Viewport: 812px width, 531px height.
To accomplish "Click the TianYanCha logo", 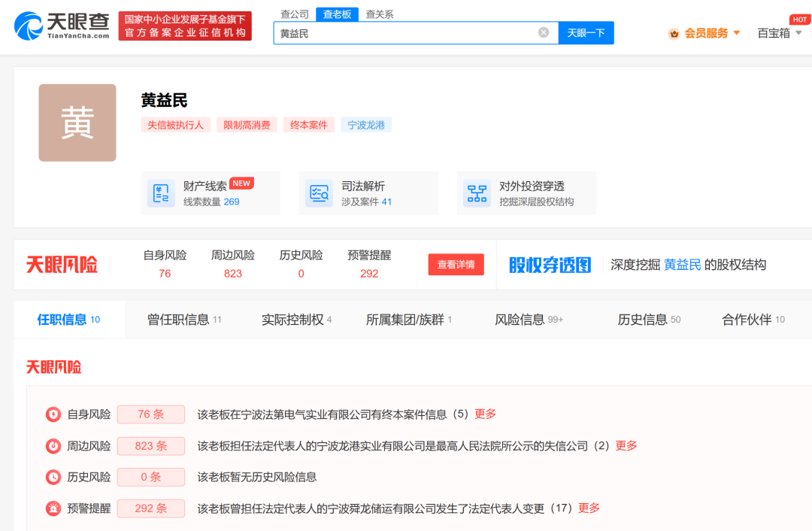I will pyautogui.click(x=62, y=26).
